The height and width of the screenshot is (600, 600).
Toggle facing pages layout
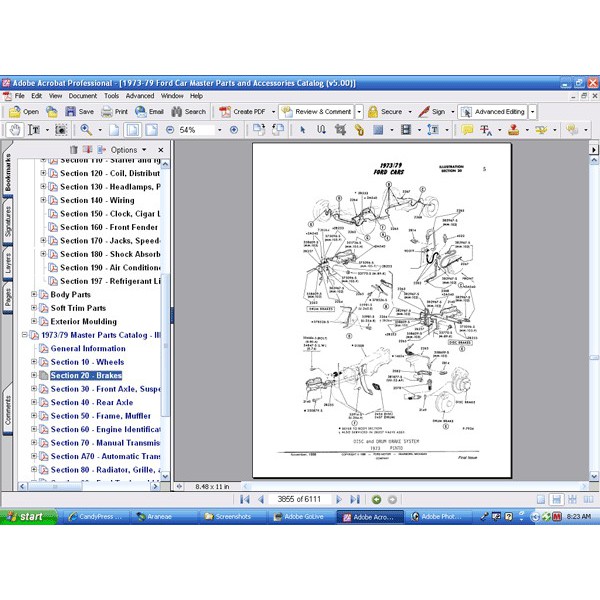pos(588,499)
